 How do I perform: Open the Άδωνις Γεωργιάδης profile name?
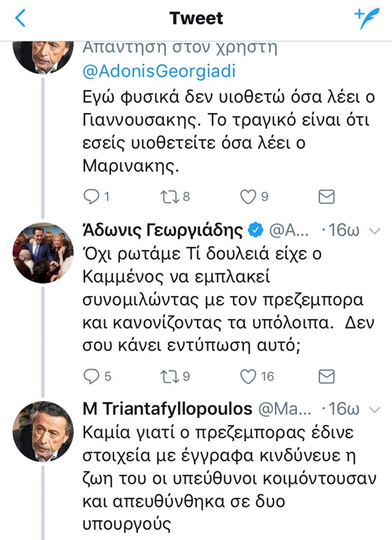click(164, 230)
